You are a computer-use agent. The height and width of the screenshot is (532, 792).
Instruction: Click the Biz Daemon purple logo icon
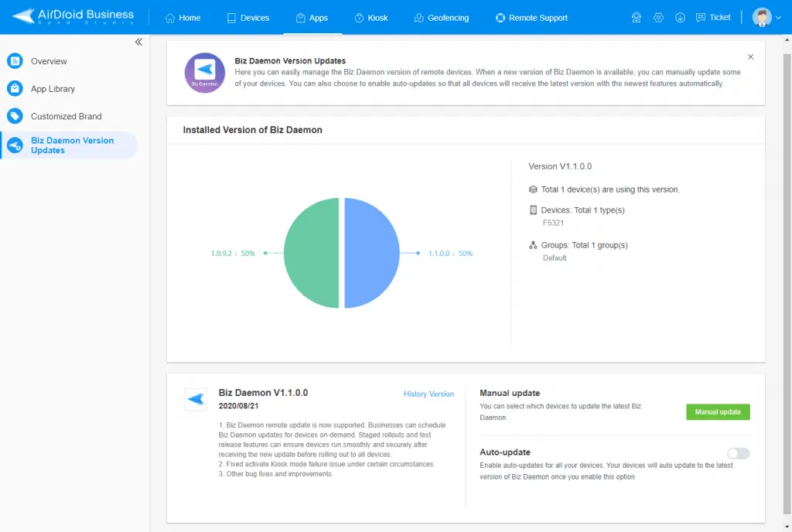204,73
